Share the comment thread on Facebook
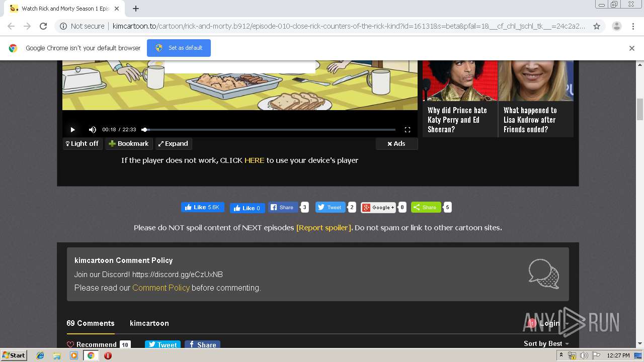Viewport: 644px width, 362px height. click(202, 345)
